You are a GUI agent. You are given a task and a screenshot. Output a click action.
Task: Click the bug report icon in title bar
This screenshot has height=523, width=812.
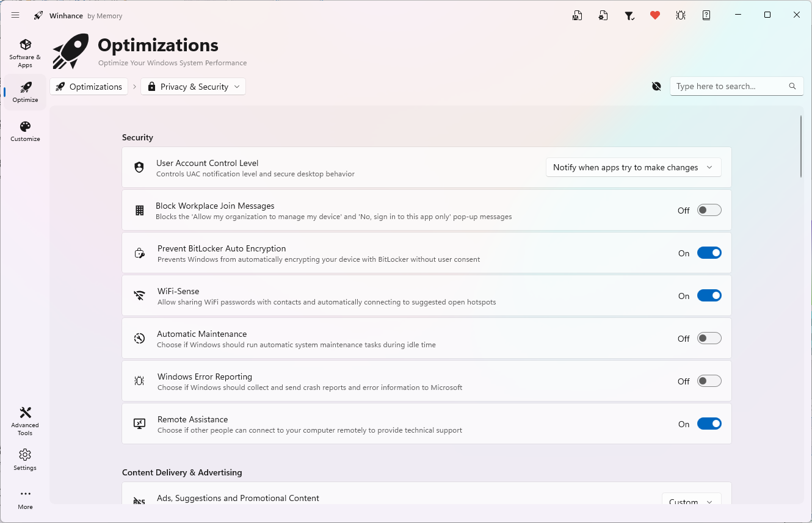point(681,15)
